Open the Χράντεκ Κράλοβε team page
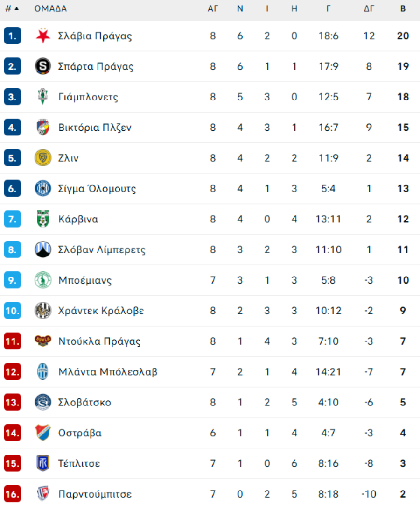This screenshot has width=420, height=505. pyautogui.click(x=101, y=311)
